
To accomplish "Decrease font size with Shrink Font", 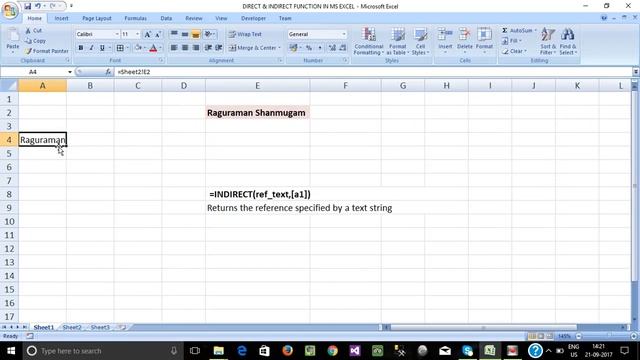I will pyautogui.click(x=158, y=34).
